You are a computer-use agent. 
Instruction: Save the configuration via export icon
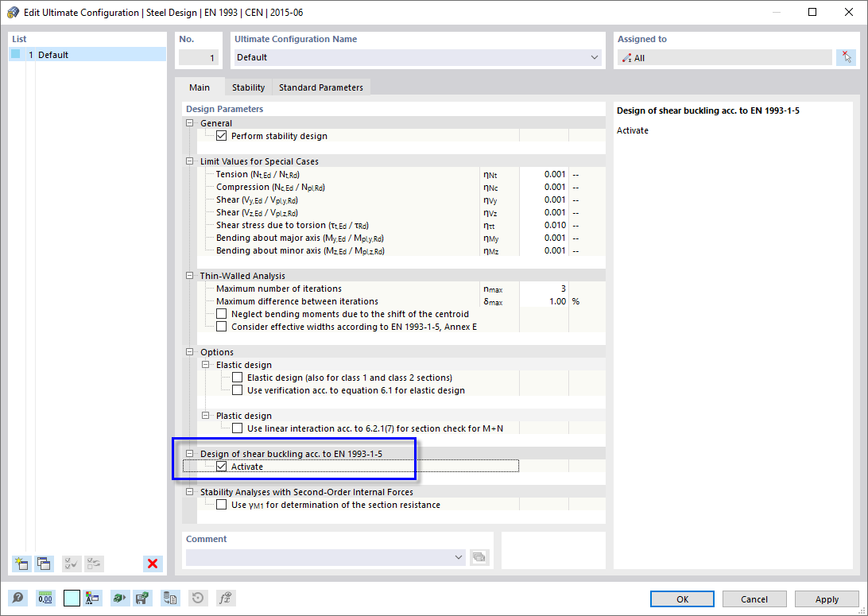pos(143,597)
